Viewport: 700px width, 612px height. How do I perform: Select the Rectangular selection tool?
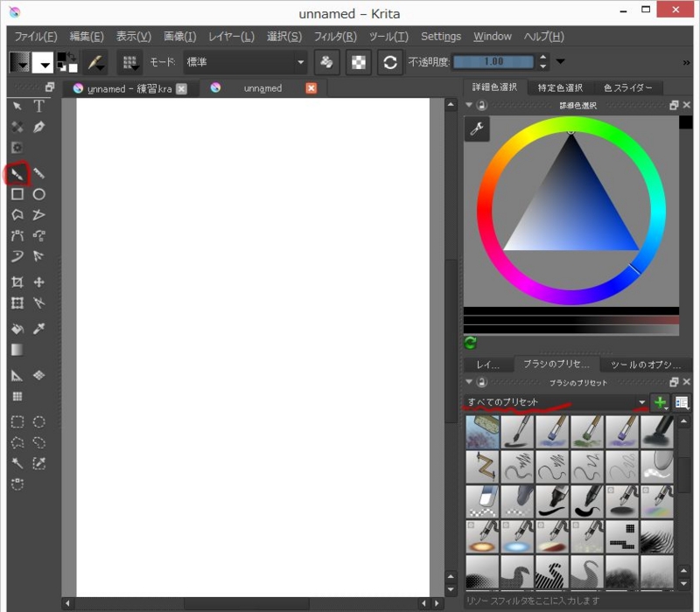point(17,422)
